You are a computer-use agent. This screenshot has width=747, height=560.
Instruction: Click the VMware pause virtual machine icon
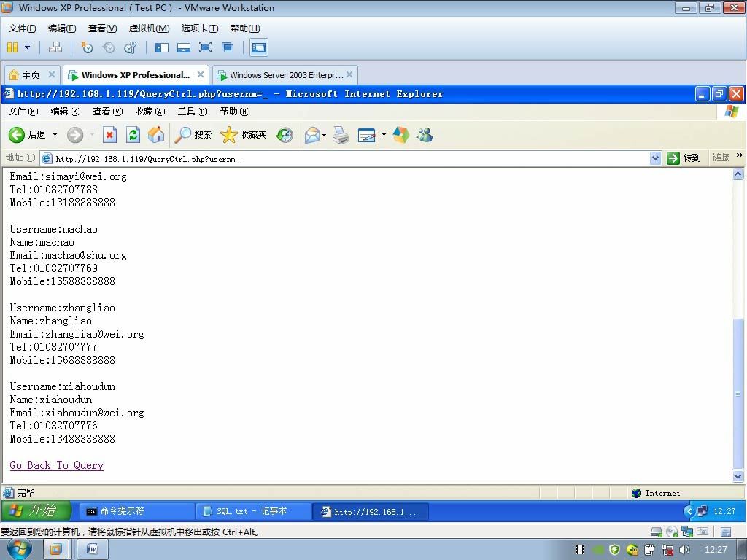point(12,47)
